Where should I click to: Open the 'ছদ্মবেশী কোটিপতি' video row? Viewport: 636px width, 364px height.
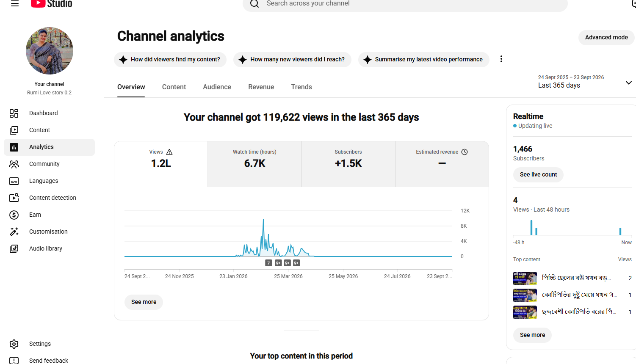pyautogui.click(x=572, y=312)
